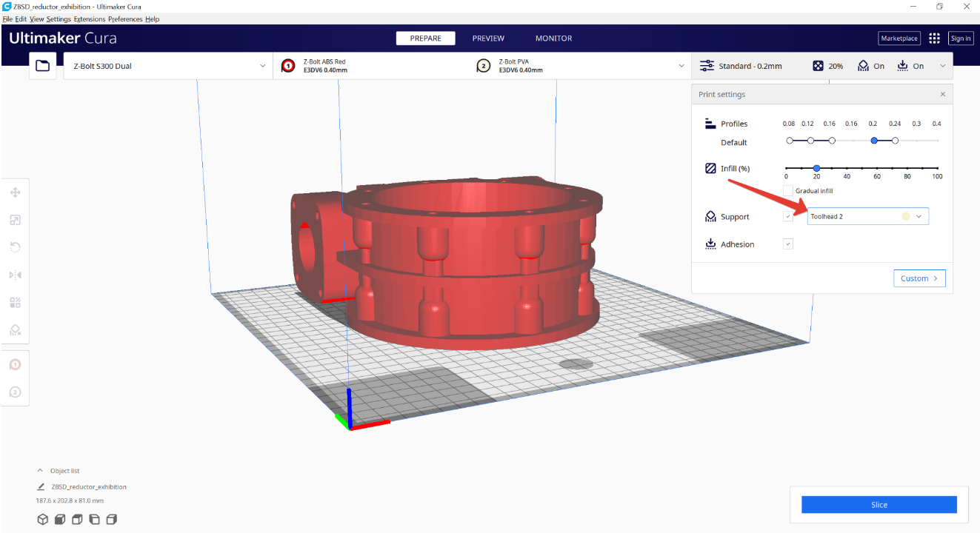980x533 pixels.
Task: Select the Rotate tool in left toolbar
Action: pyautogui.click(x=15, y=247)
